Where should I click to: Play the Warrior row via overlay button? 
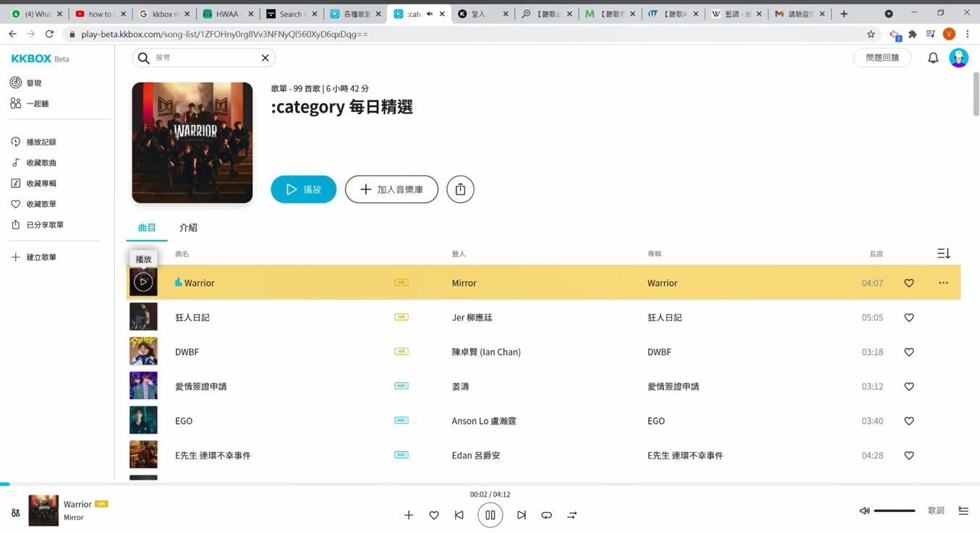143,282
